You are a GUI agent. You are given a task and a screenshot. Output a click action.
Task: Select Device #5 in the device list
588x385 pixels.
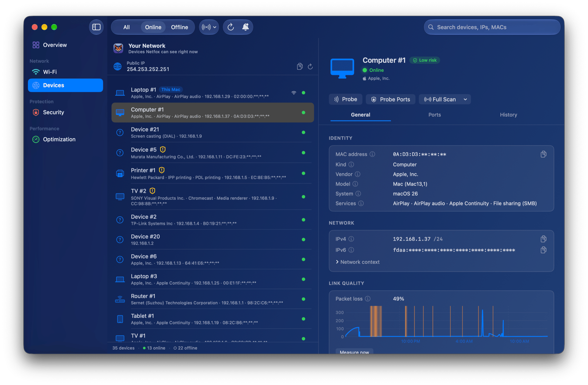(213, 153)
